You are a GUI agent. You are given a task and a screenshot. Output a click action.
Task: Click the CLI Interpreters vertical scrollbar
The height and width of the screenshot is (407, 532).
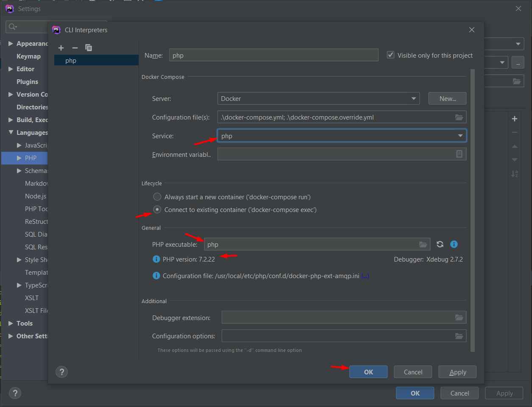tap(473, 210)
